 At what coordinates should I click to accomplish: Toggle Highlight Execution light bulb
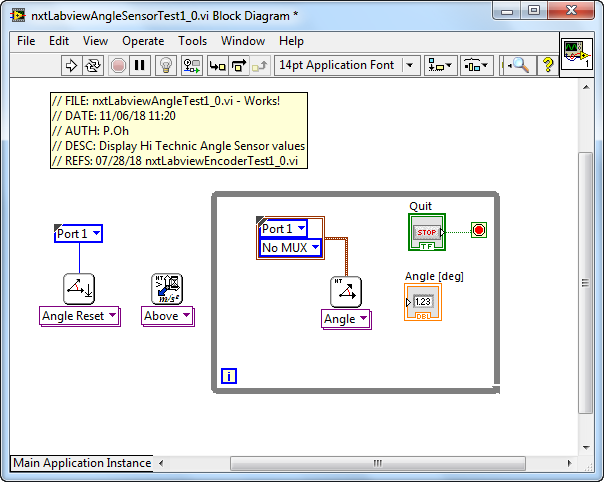[166, 65]
